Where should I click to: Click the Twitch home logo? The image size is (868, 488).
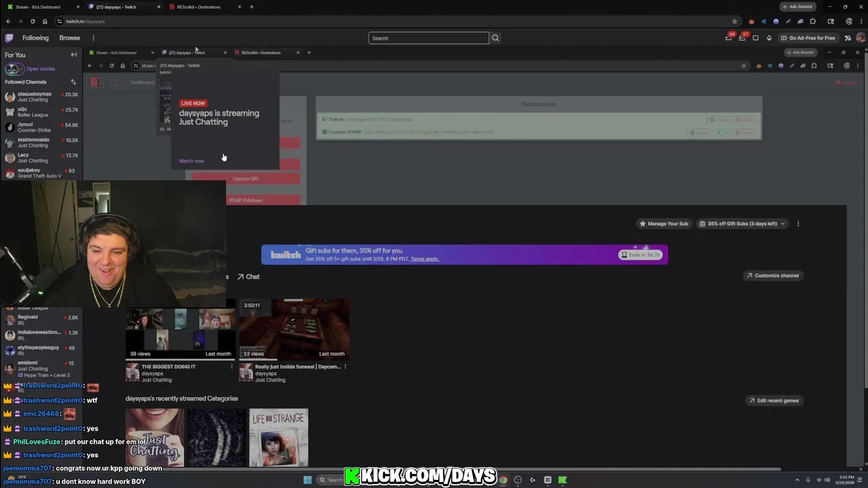9,38
